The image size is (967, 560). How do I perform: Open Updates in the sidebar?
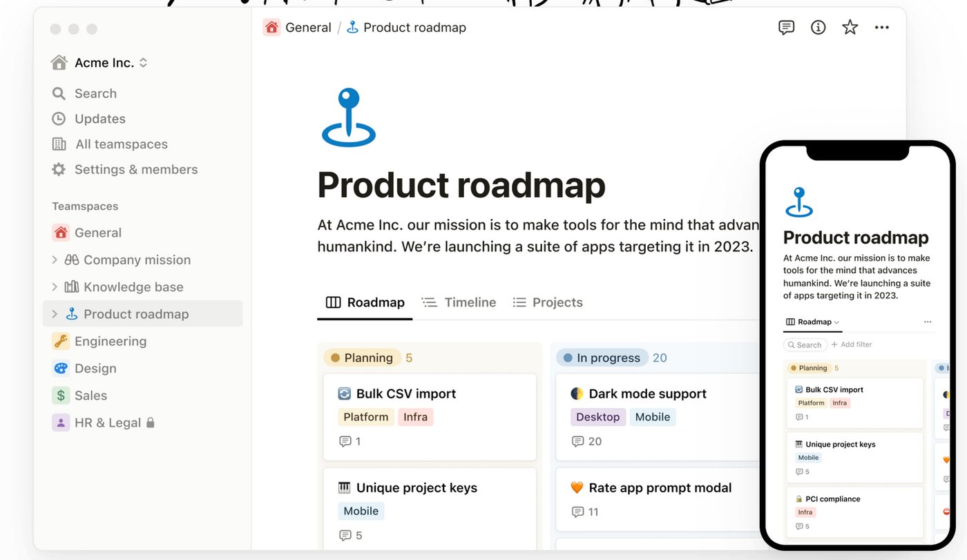point(99,119)
